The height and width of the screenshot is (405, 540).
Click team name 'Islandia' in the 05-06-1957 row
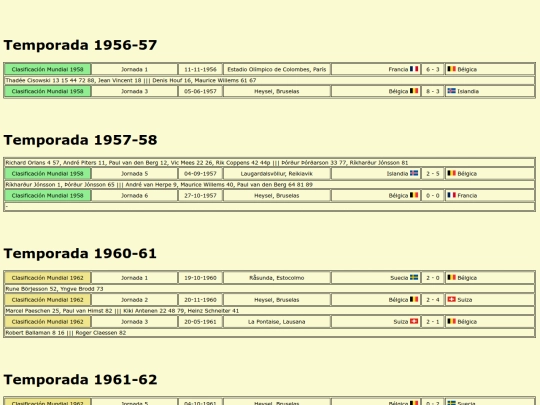[468, 91]
